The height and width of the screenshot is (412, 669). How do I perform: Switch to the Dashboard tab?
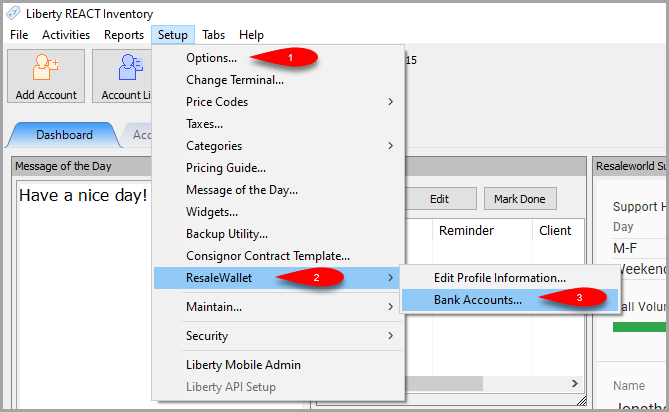point(64,135)
